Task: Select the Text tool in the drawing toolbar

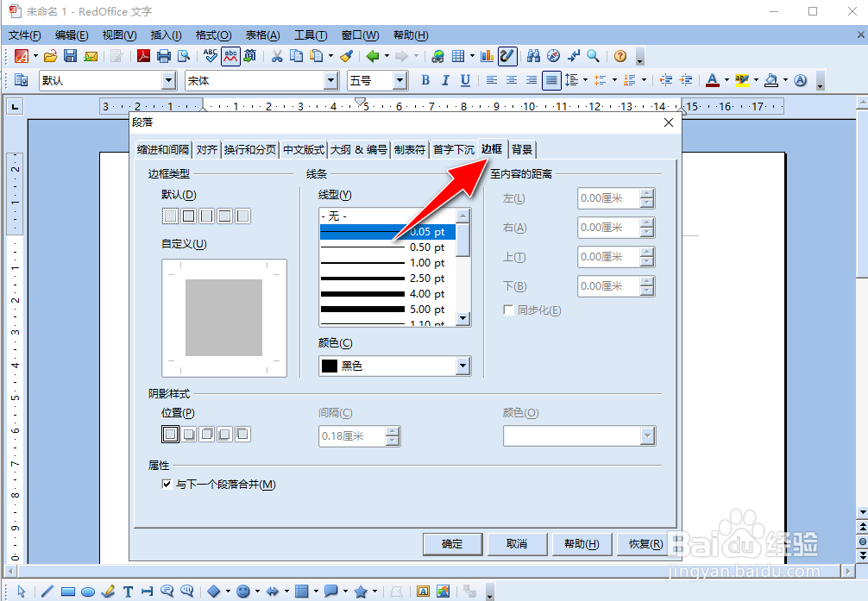Action: point(128,591)
